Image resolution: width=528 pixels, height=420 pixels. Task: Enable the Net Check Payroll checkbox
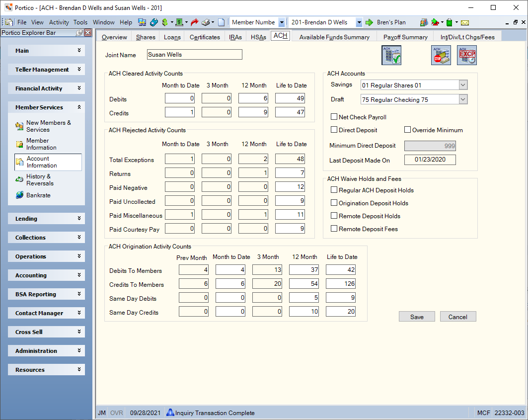(x=334, y=117)
